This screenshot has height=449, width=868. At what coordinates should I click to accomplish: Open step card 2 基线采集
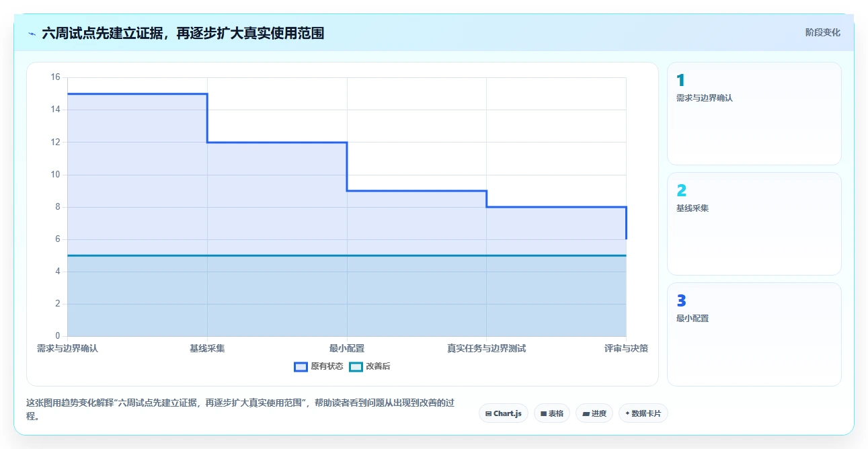[754, 224]
